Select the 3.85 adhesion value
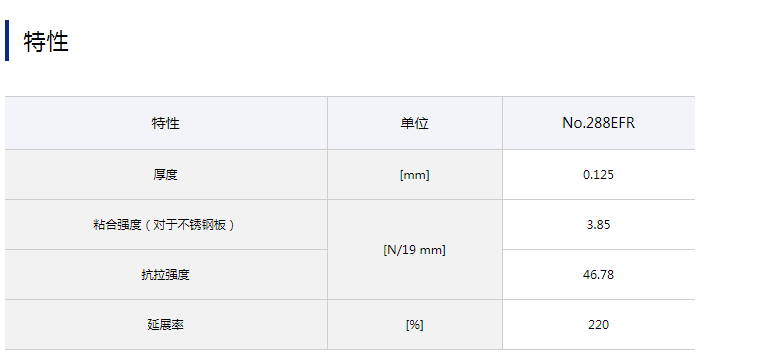760x363 pixels. 599,225
